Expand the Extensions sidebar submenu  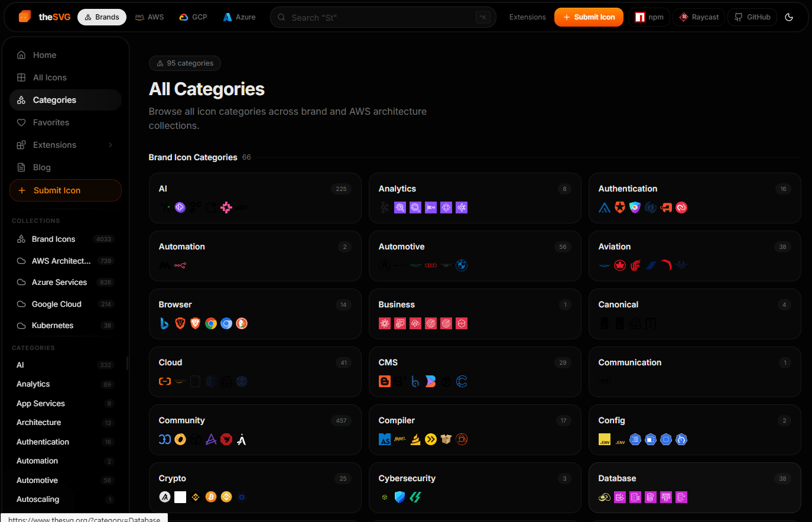111,145
